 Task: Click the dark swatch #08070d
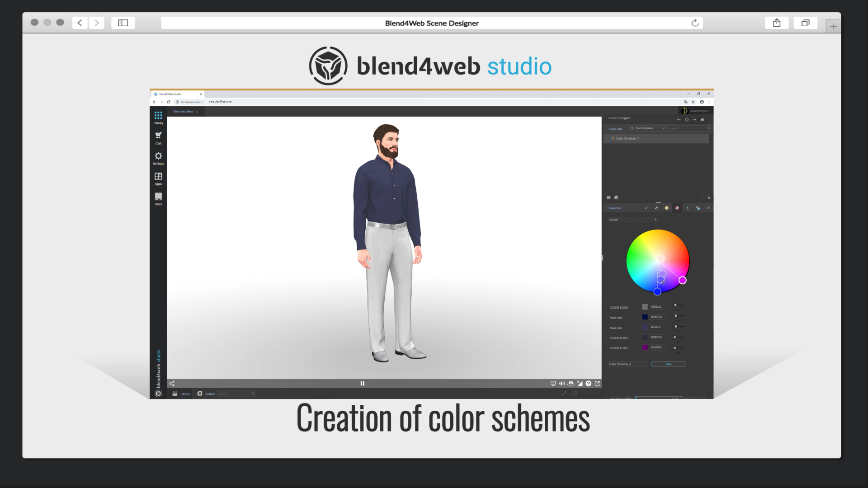(x=645, y=337)
